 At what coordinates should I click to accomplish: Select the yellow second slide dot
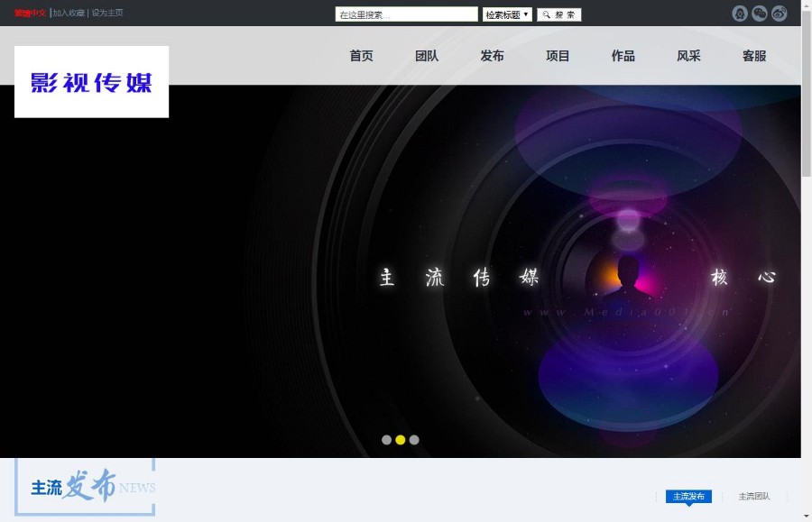tap(401, 440)
